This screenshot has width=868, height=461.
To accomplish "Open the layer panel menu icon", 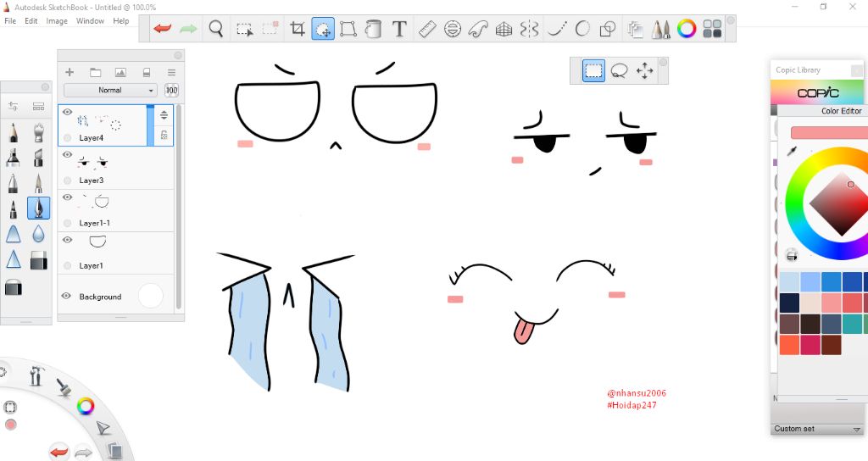I will (x=171, y=73).
